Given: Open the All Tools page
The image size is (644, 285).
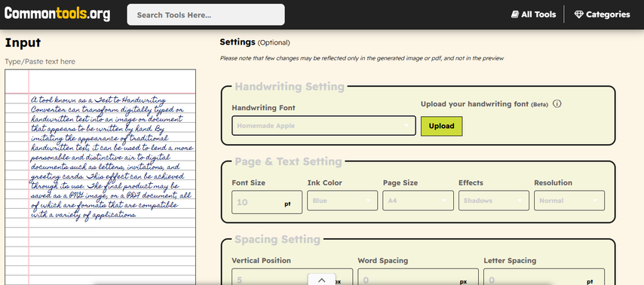Looking at the screenshot, I should [533, 14].
